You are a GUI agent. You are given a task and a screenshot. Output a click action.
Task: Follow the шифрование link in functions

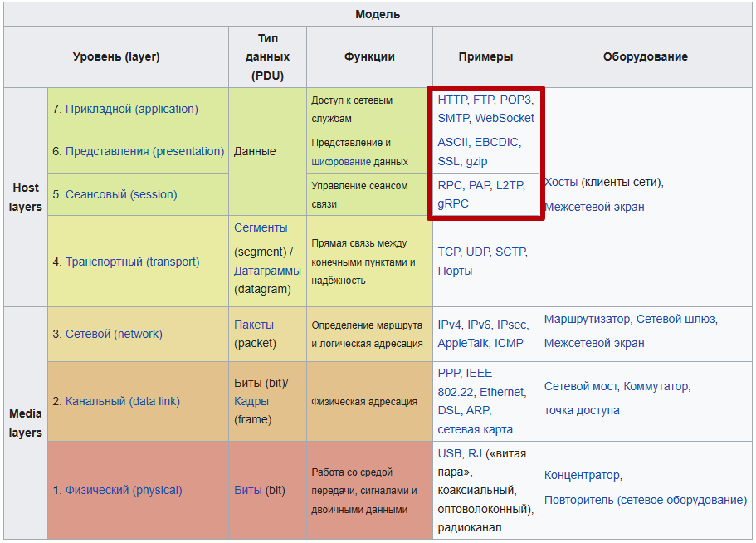click(x=340, y=162)
